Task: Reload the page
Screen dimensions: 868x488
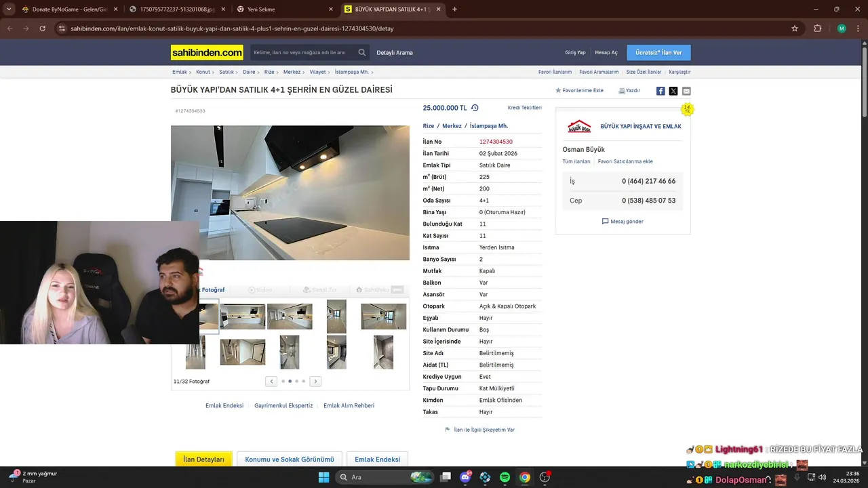Action: (43, 28)
